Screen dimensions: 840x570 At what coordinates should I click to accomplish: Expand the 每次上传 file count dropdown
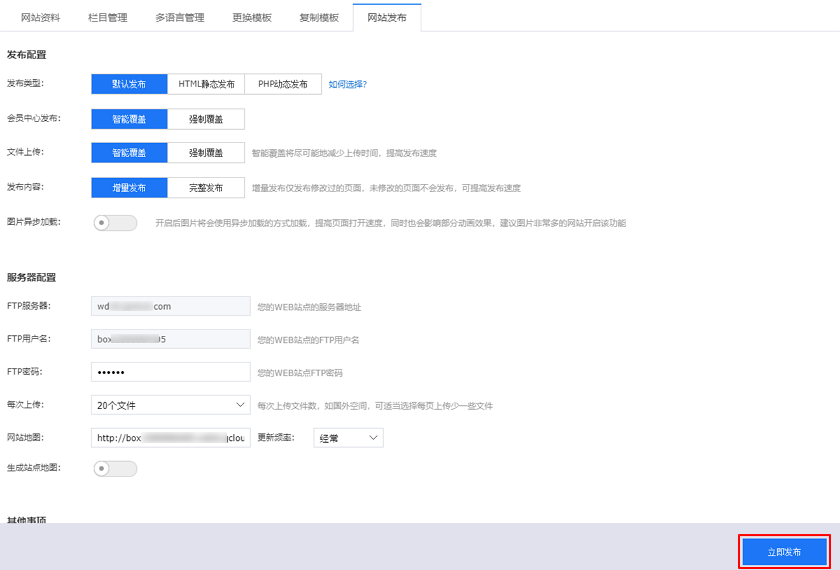[170, 405]
